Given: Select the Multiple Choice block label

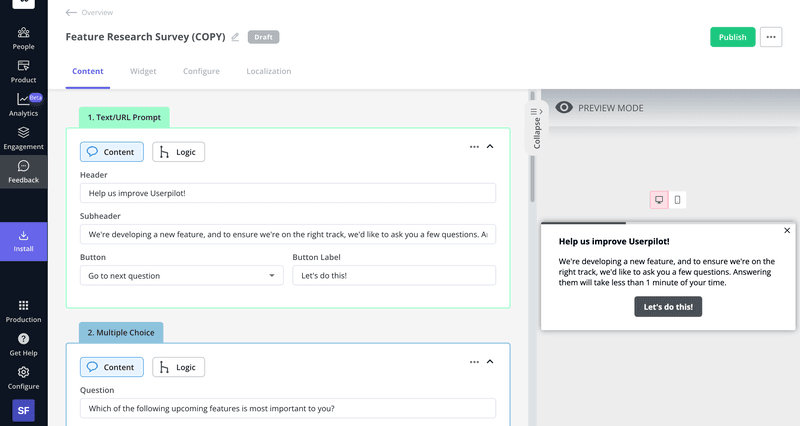Looking at the screenshot, I should click(121, 333).
